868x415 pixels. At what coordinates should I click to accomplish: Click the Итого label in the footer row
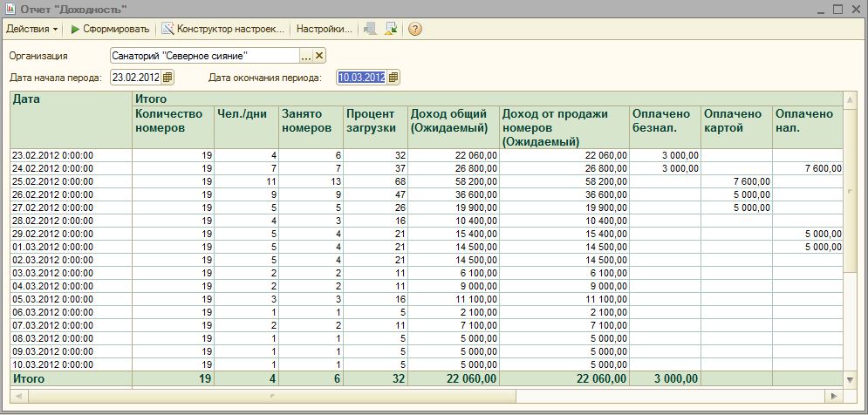point(29,379)
